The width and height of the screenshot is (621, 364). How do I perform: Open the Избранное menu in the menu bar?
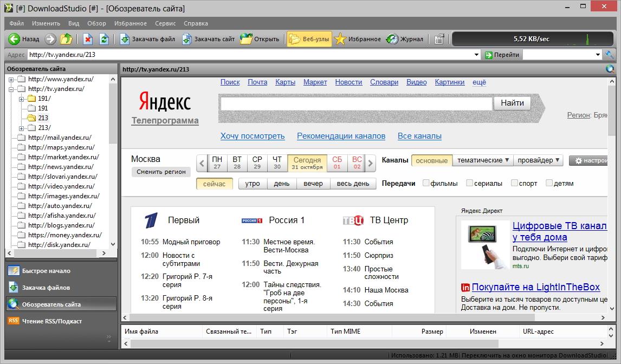tap(130, 23)
